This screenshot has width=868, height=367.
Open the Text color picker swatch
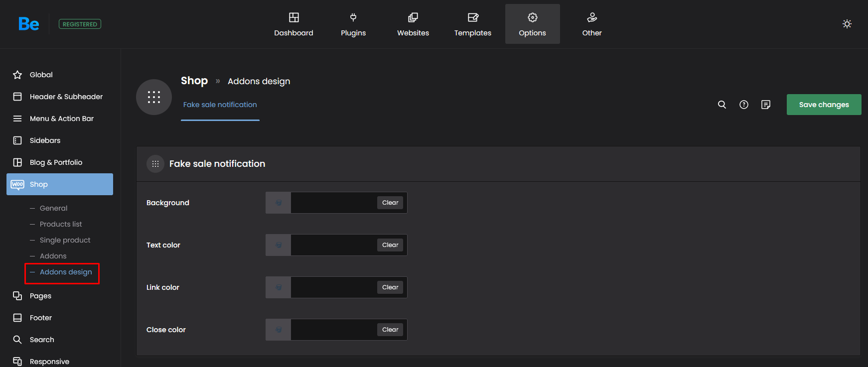(279, 245)
